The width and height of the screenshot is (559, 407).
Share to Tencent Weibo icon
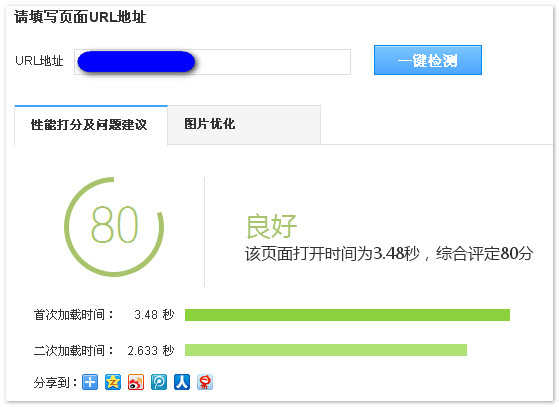click(x=159, y=382)
